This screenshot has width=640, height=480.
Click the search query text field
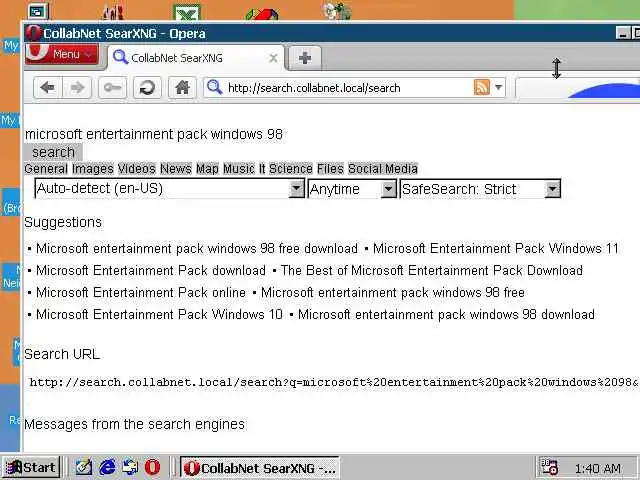(x=153, y=134)
